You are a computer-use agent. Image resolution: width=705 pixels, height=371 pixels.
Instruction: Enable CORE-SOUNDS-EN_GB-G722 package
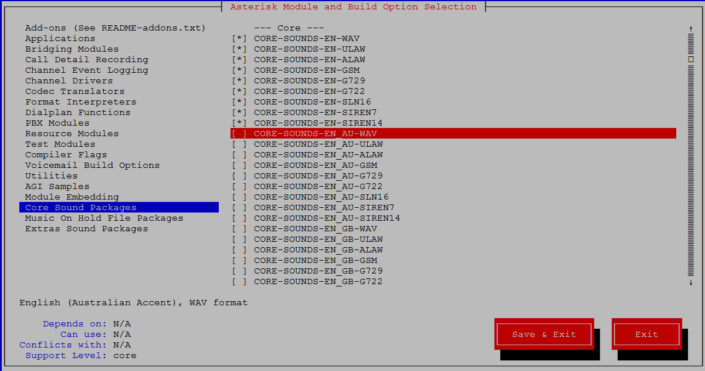239,282
